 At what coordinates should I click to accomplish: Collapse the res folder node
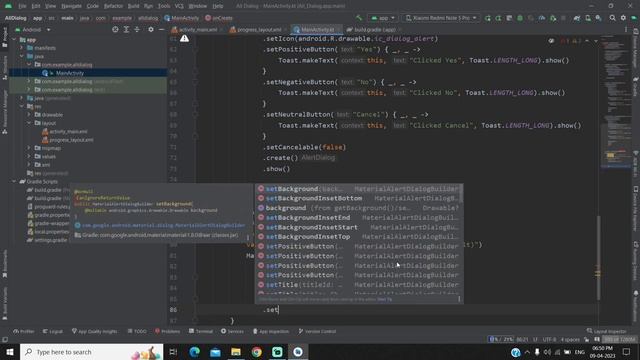[x=22, y=106]
